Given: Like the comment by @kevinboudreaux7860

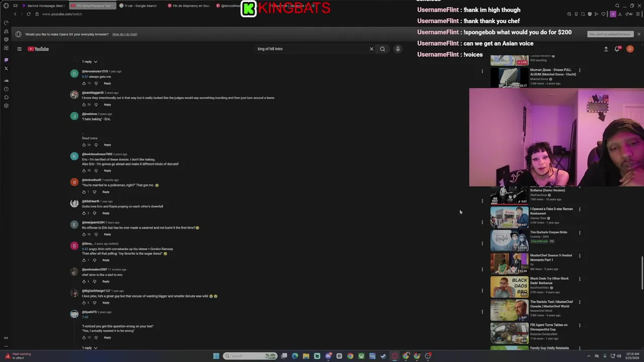Looking at the screenshot, I should 84,170.
